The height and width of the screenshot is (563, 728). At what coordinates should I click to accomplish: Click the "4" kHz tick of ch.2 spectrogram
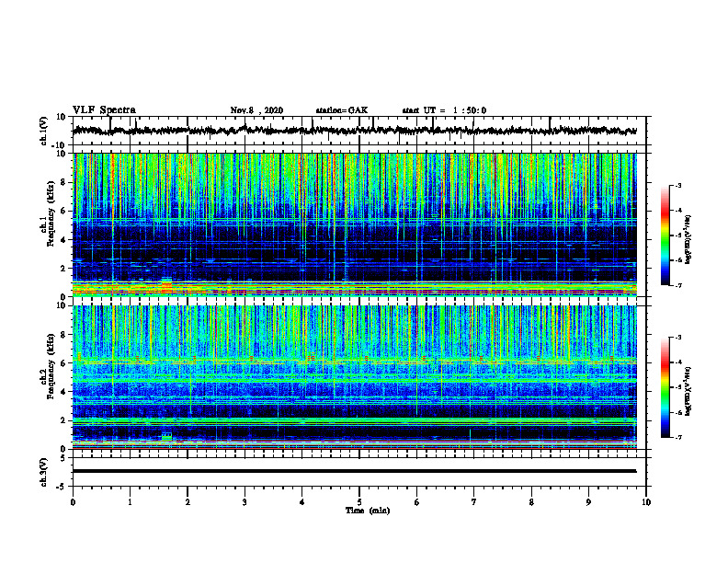click(x=63, y=392)
